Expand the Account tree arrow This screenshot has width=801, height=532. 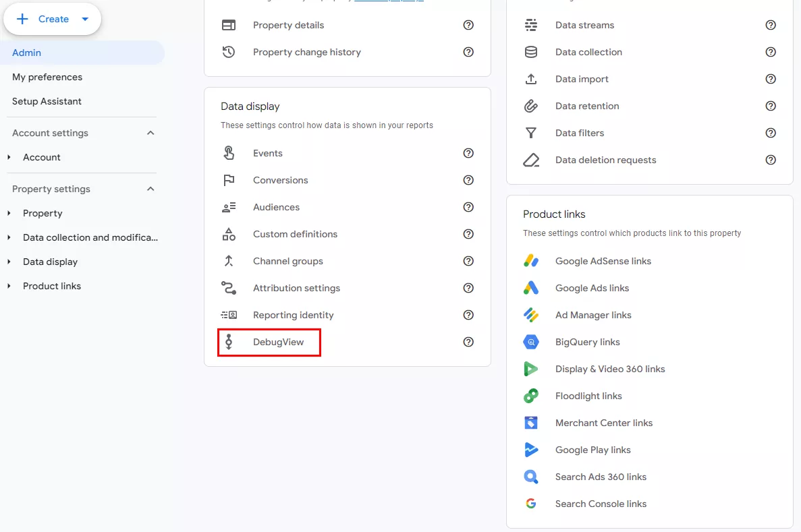(x=9, y=157)
